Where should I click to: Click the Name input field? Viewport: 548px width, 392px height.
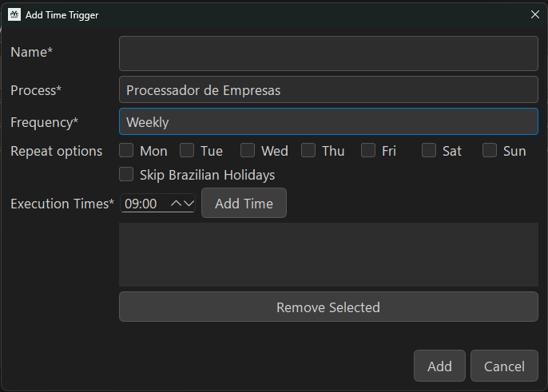coord(328,53)
